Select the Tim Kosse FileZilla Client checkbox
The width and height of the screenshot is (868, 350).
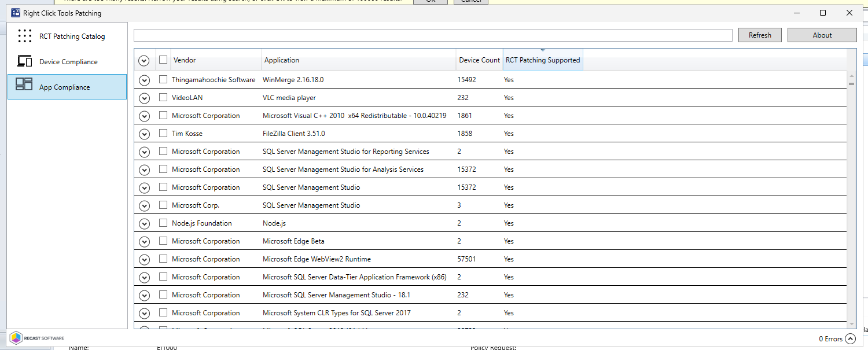tap(163, 133)
